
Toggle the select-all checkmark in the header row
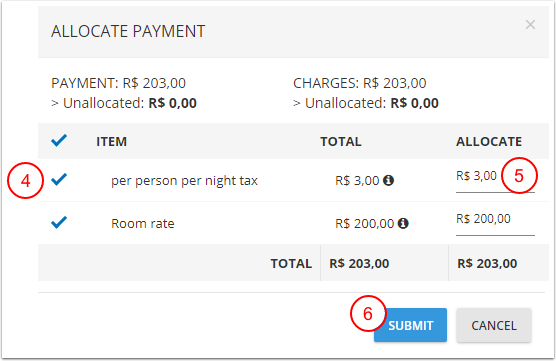[x=59, y=140]
